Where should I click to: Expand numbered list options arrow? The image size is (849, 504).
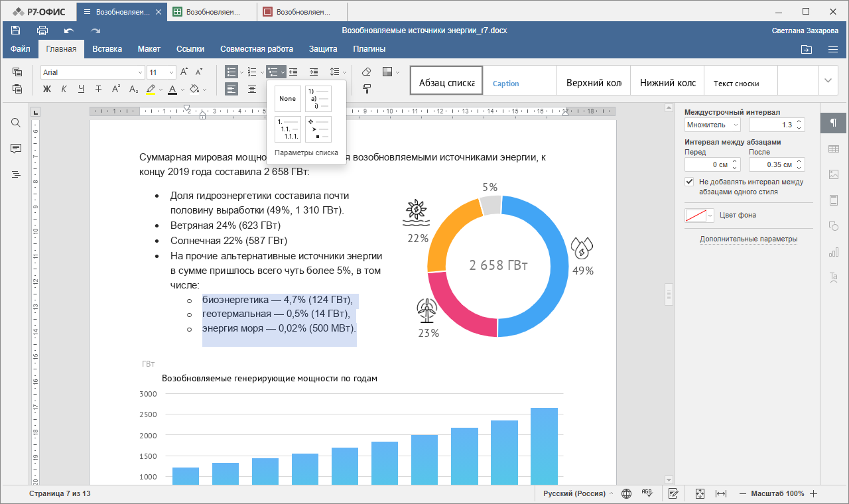click(x=263, y=72)
